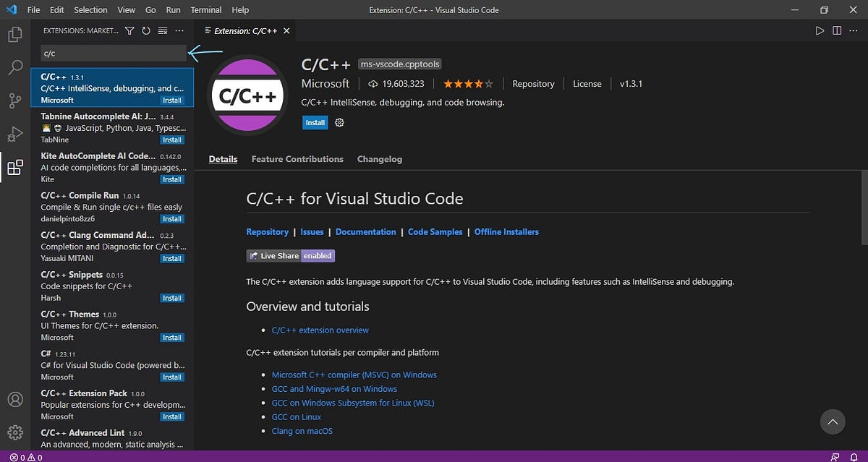Install C/C++ Themes extension
868x462 pixels.
click(x=172, y=338)
